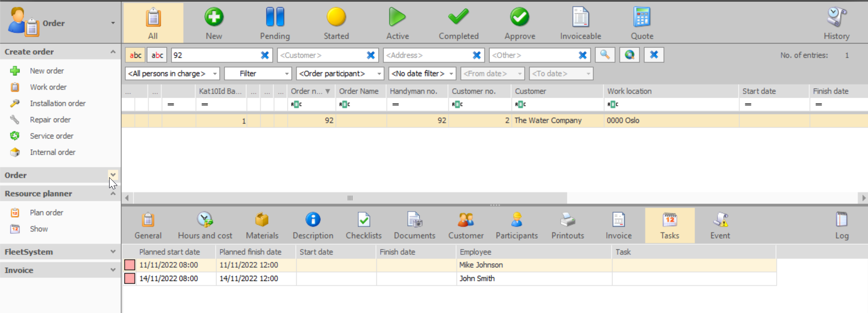Show Invoiceable orders
The height and width of the screenshot is (313, 868).
pyautogui.click(x=580, y=24)
